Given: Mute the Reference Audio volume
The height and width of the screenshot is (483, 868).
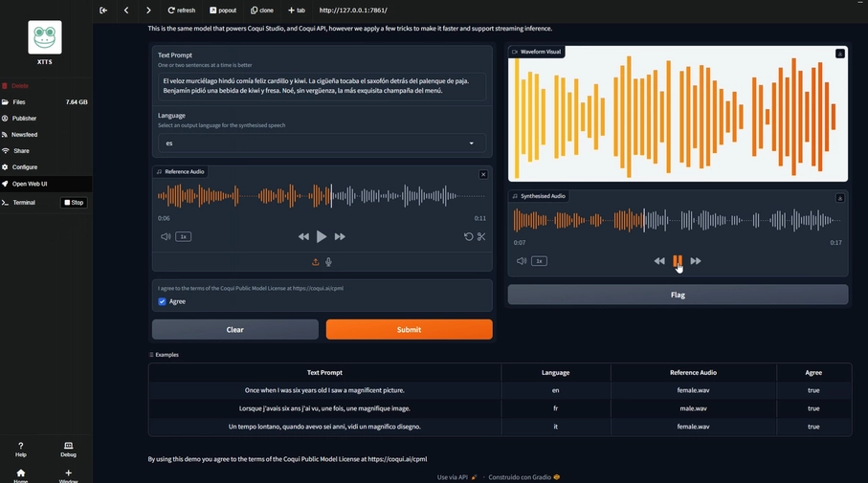Looking at the screenshot, I should (166, 236).
